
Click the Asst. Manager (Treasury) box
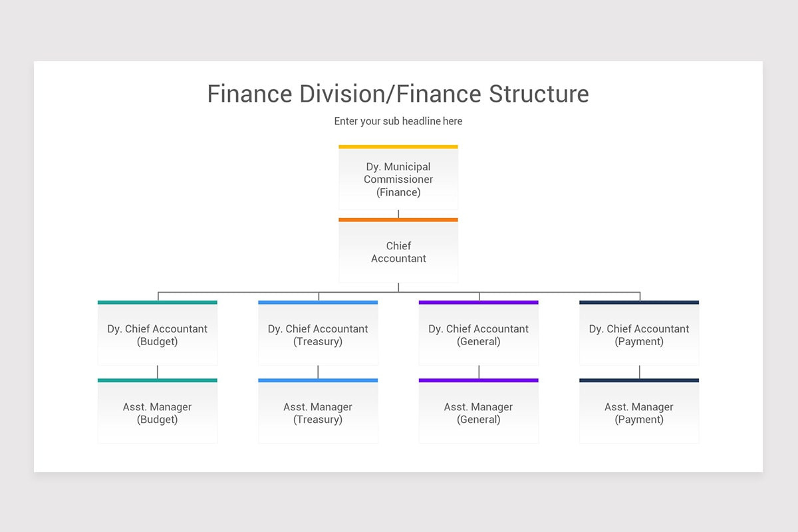pyautogui.click(x=318, y=412)
